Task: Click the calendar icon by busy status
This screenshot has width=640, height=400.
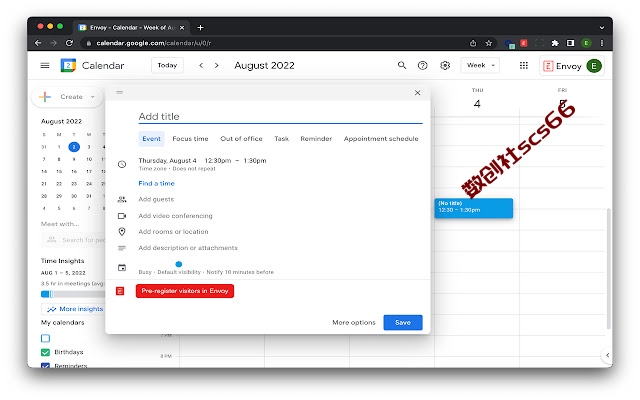Action: coord(122,268)
